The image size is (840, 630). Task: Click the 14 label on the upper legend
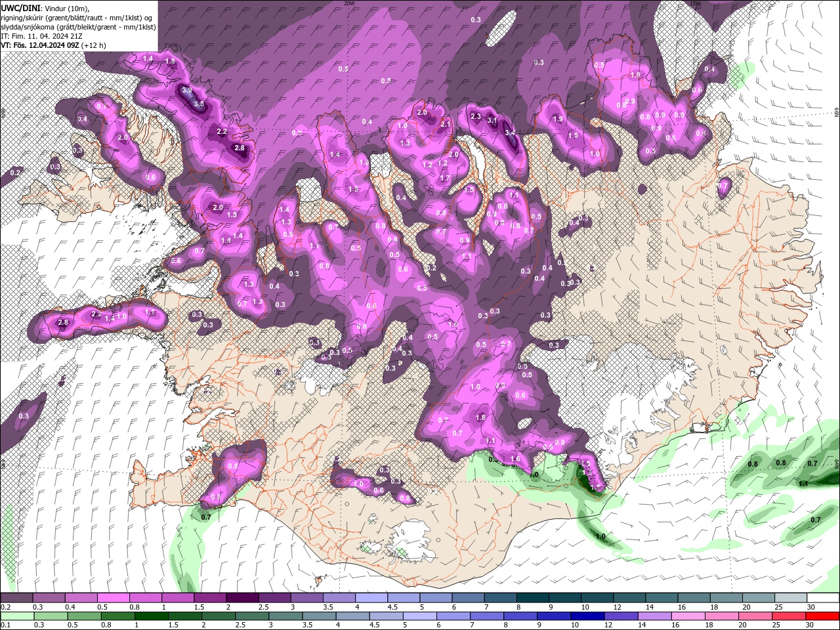(x=649, y=607)
